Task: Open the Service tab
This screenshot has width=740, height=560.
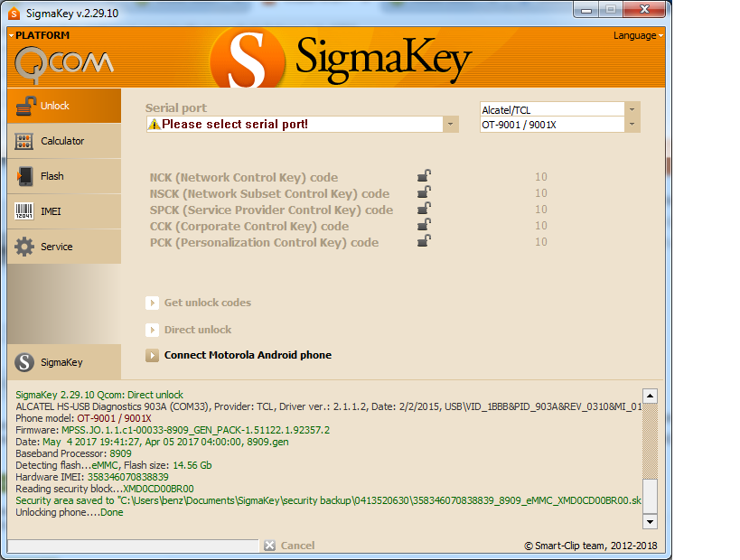Action: [x=64, y=247]
